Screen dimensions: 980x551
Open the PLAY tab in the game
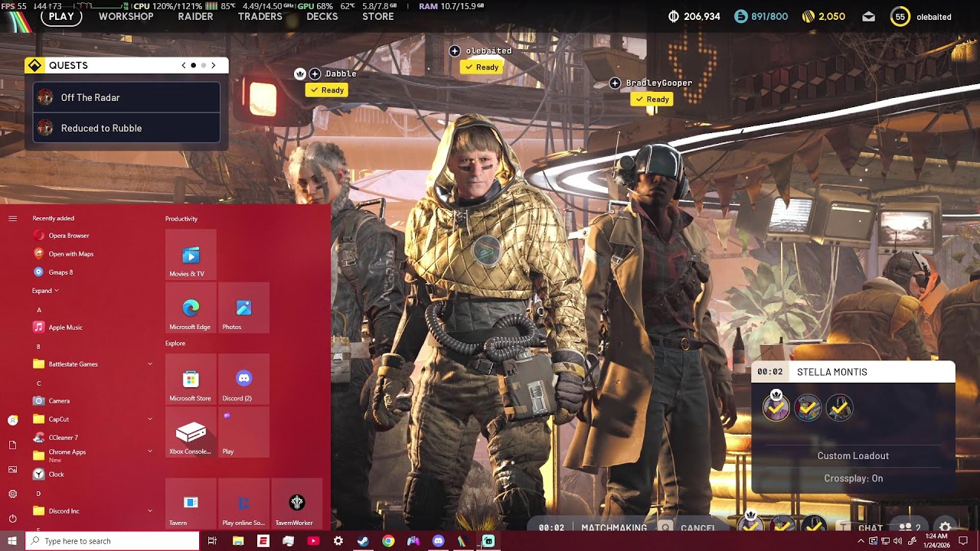(61, 17)
